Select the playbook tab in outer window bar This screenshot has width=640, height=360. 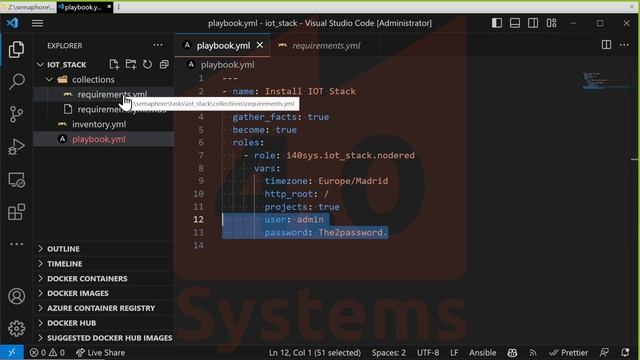[x=84, y=7]
